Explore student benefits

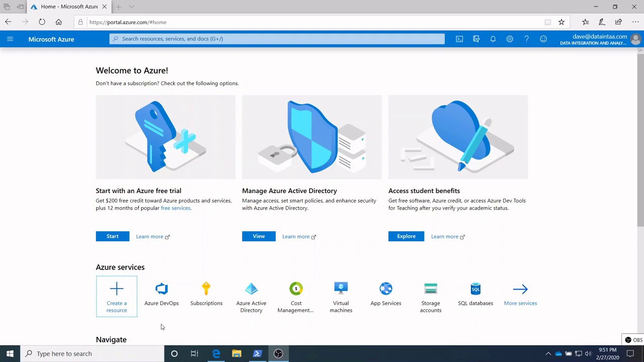pos(406,236)
